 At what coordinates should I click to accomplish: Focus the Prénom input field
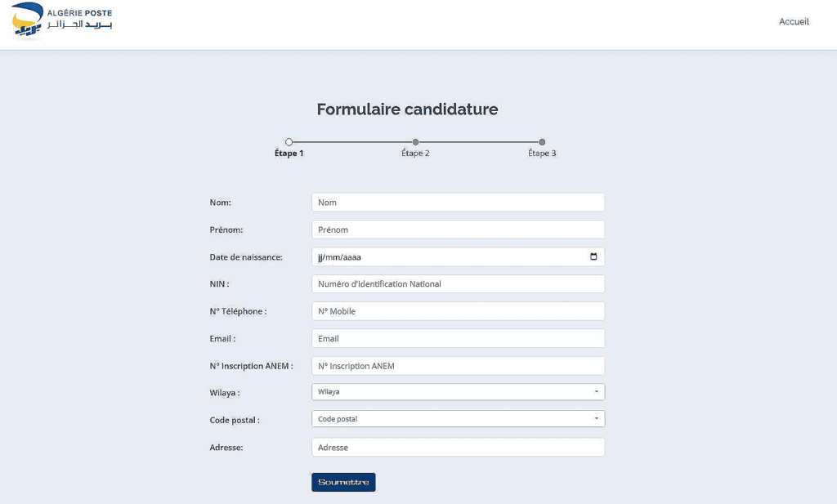458,230
